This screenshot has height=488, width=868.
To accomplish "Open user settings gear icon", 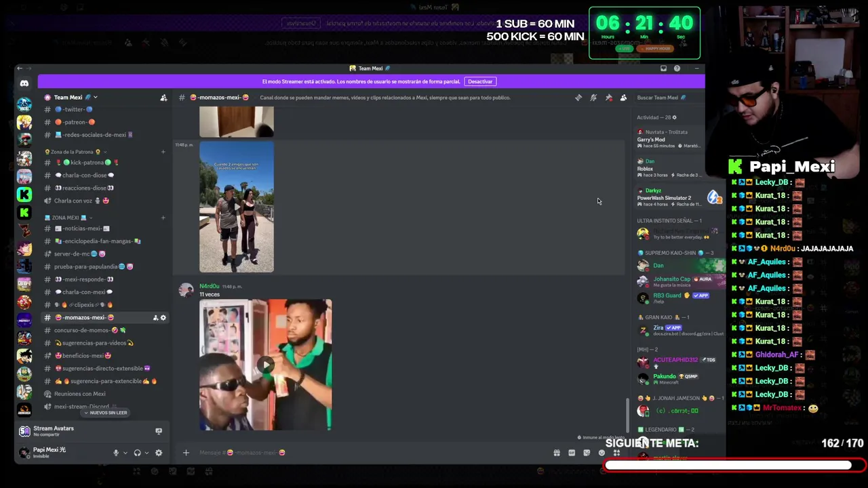I will click(159, 453).
